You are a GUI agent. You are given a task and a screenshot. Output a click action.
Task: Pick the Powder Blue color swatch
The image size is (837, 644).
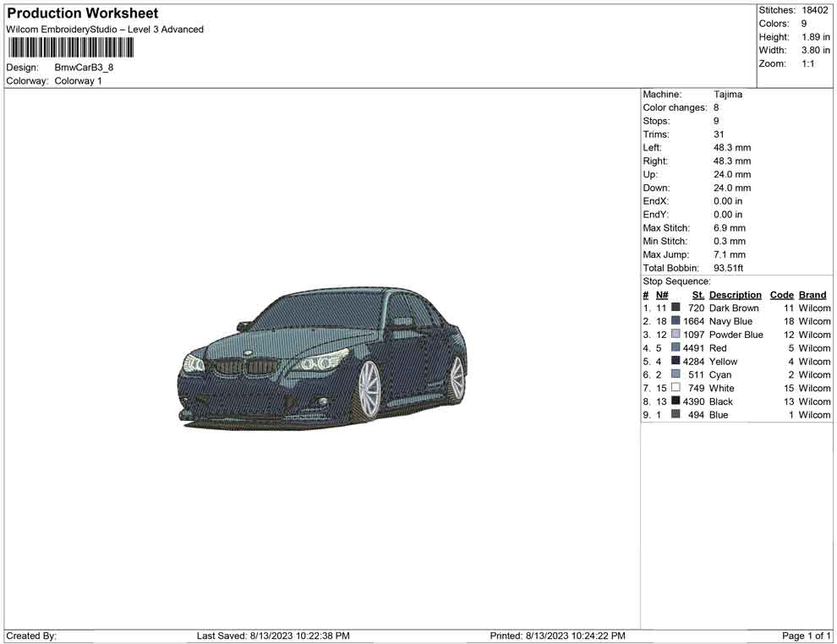pyautogui.click(x=676, y=335)
